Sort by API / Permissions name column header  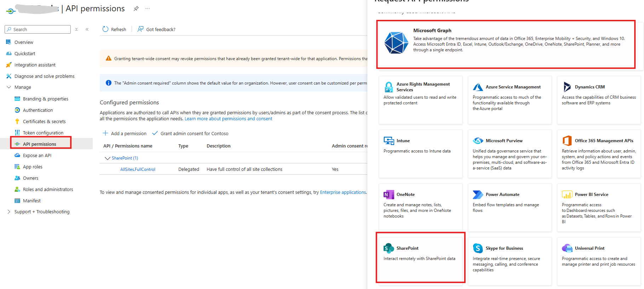[128, 146]
